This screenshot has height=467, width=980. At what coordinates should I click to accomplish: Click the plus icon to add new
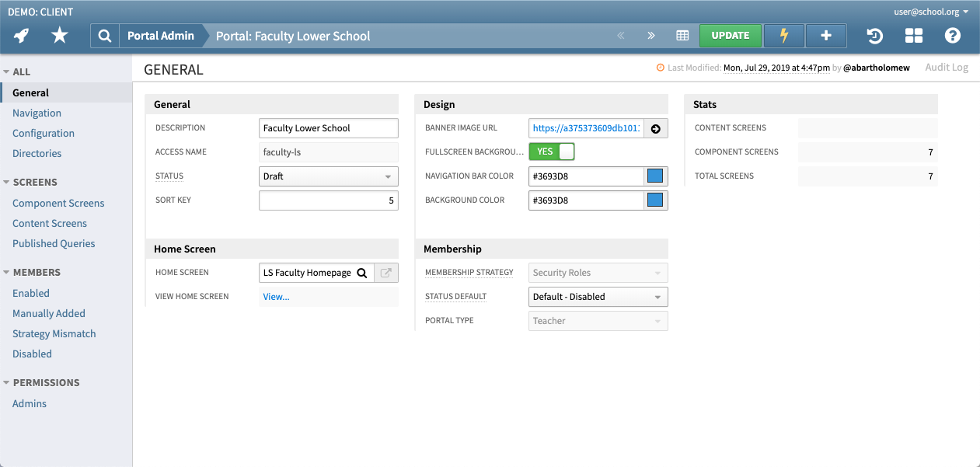tap(825, 36)
